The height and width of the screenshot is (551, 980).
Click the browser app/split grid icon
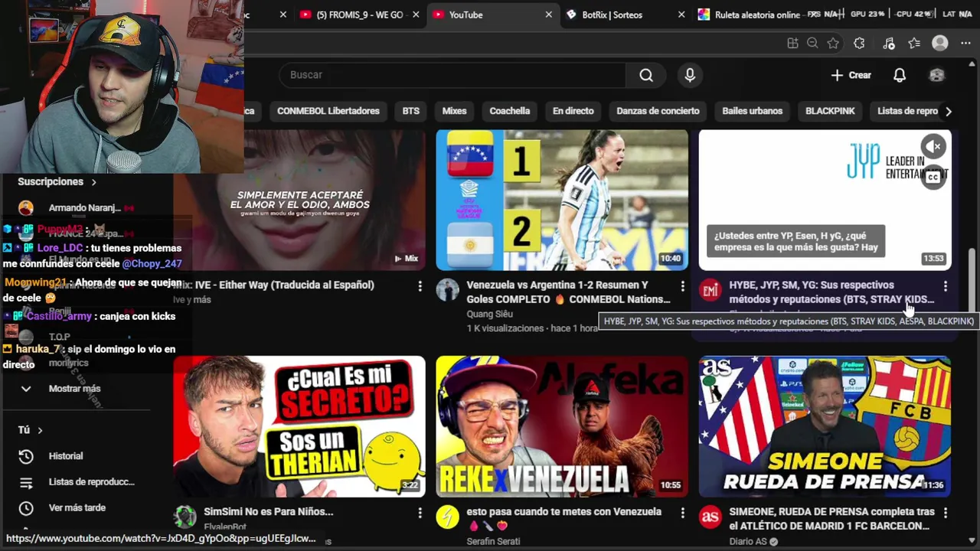[x=792, y=44]
